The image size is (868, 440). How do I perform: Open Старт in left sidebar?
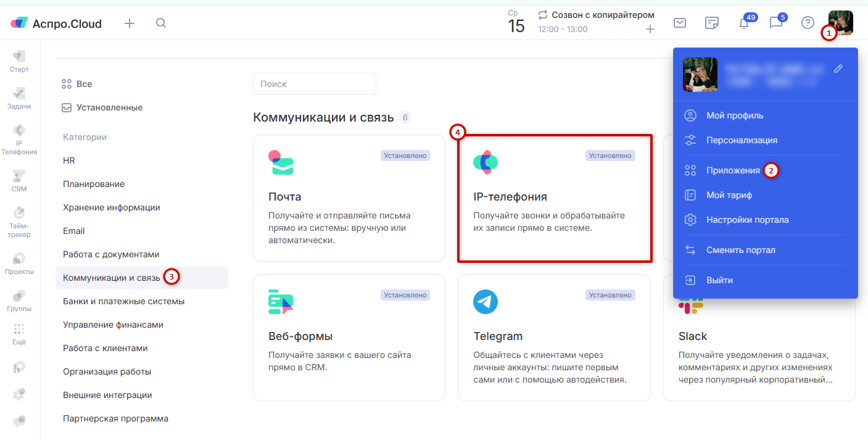pyautogui.click(x=19, y=61)
